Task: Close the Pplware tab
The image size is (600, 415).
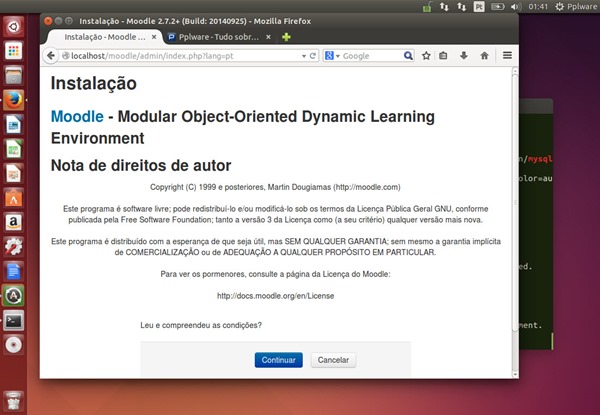Action: 268,37
